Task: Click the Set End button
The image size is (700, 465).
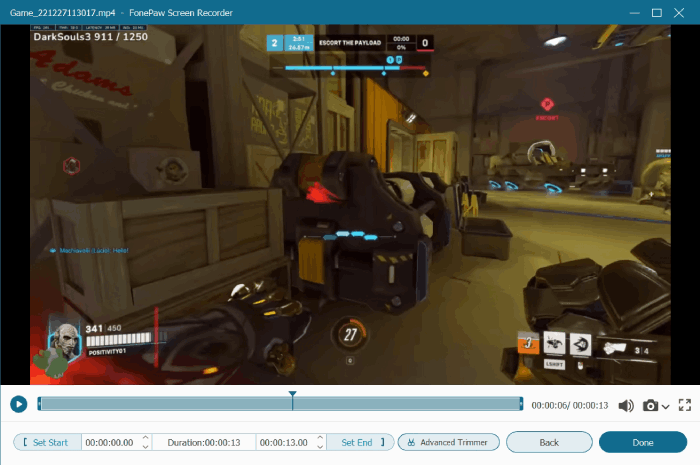Action: tap(360, 442)
